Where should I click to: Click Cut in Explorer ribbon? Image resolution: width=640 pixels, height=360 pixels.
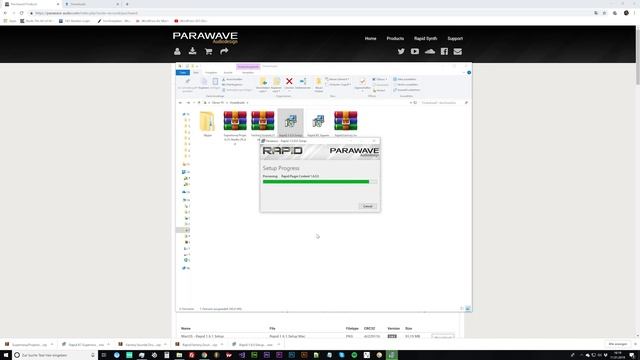tap(232, 79)
